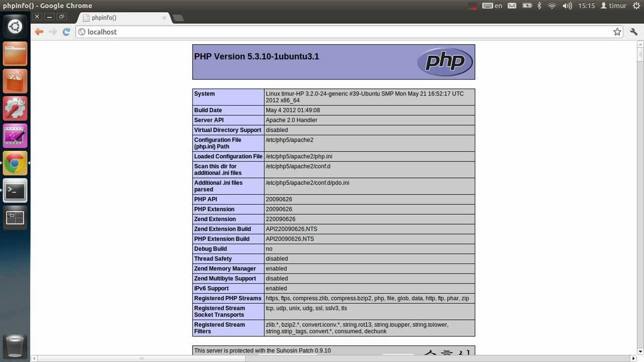Click the /etc/php5/apache2/conf.d/pdo.ini value
This screenshot has height=362, width=644.
point(307,183)
